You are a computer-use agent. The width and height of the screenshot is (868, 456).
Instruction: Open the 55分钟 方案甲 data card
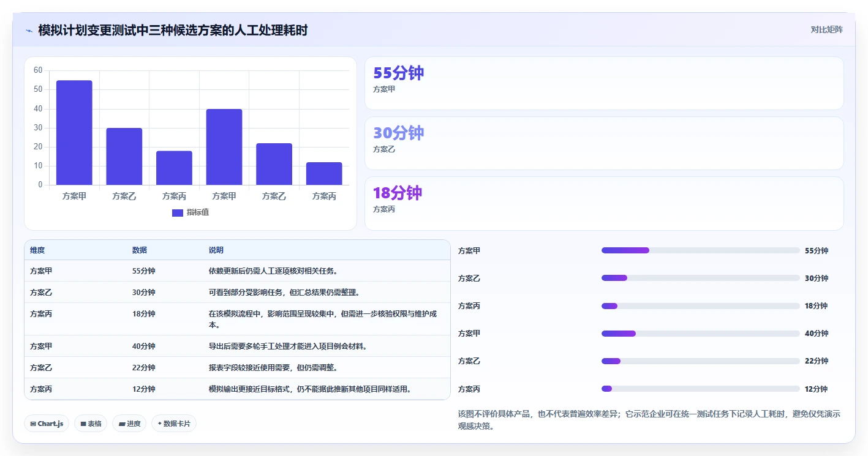click(604, 83)
